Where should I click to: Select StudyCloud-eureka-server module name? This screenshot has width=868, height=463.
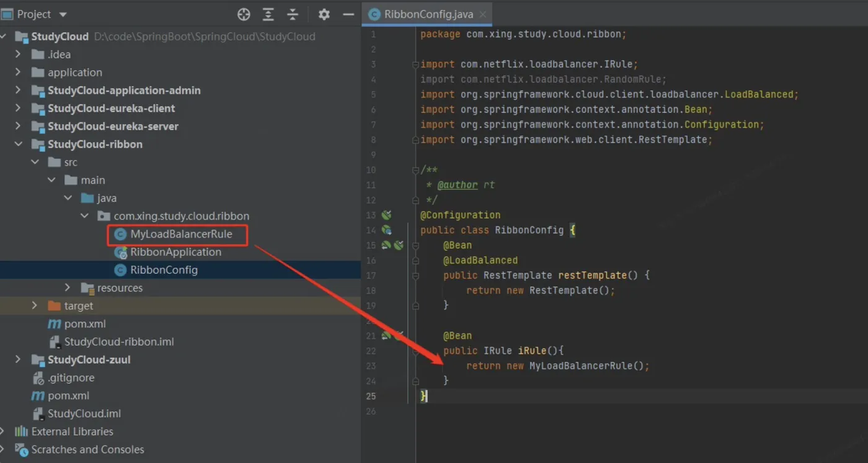[x=113, y=127]
